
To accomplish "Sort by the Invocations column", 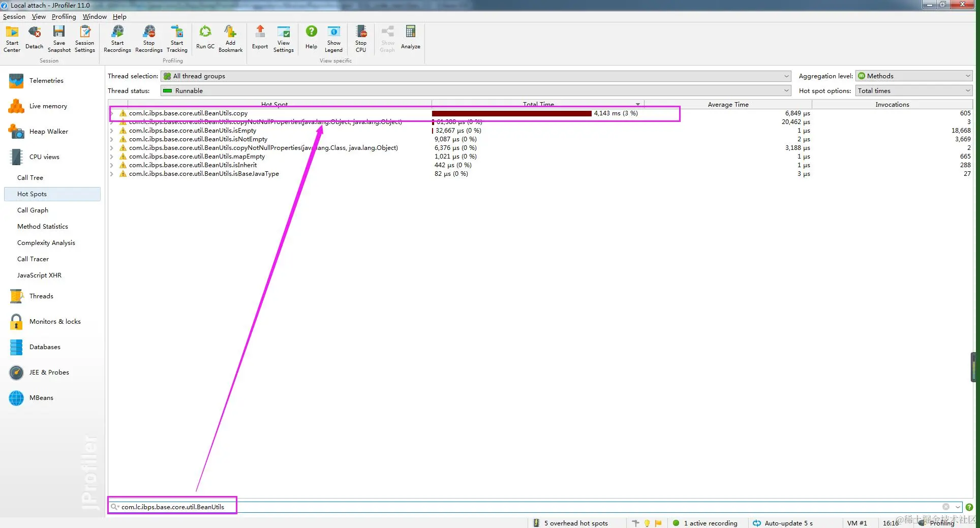I will (x=892, y=104).
